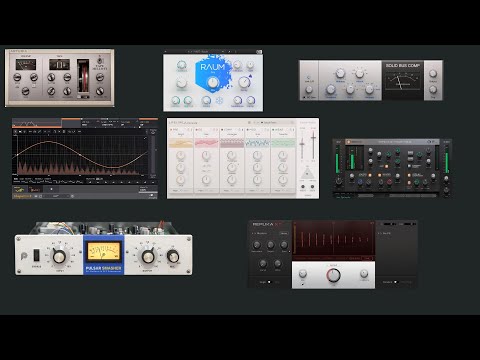Toggle the switch at Replika XT bottom right
Viewport: 480px width, 360px height.
click(x=396, y=282)
